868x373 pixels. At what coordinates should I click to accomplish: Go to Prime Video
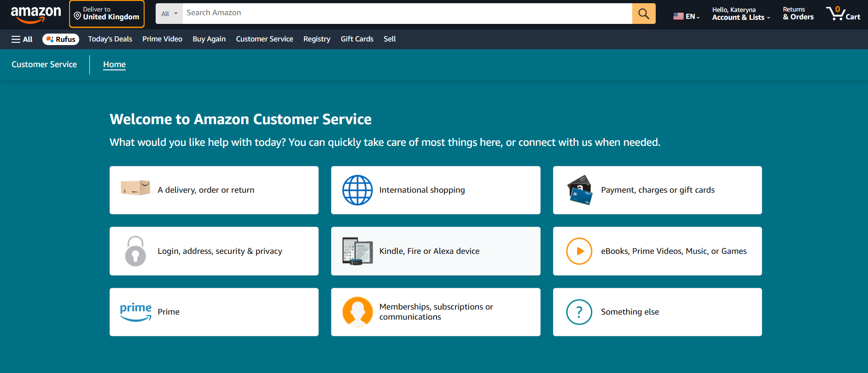coord(162,39)
